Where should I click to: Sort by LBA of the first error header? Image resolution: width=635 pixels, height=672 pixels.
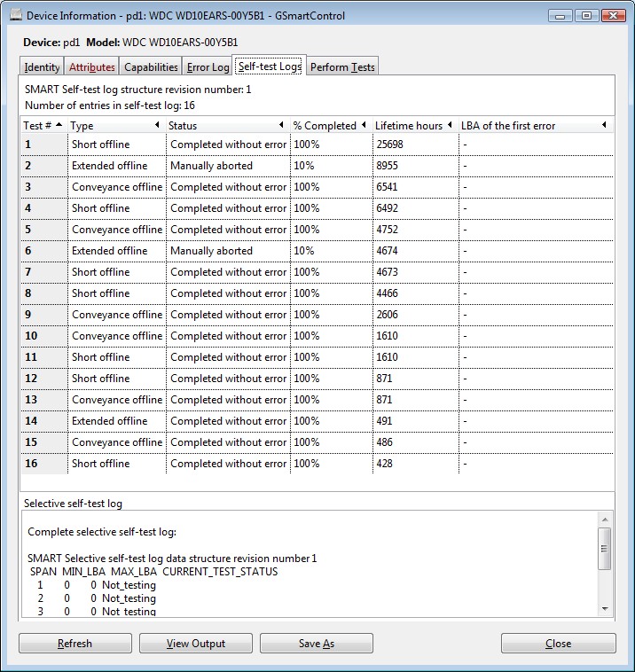[536, 126]
